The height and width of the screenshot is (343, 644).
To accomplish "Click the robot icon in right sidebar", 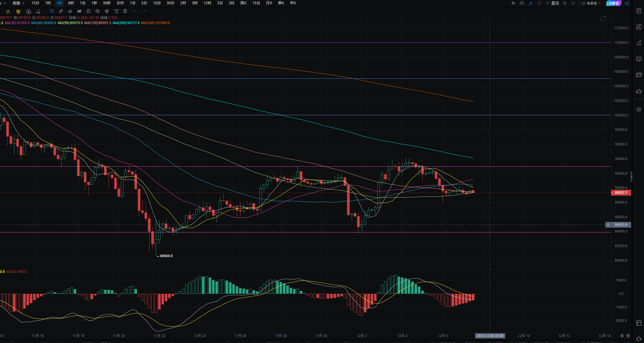I will pyautogui.click(x=639, y=91).
